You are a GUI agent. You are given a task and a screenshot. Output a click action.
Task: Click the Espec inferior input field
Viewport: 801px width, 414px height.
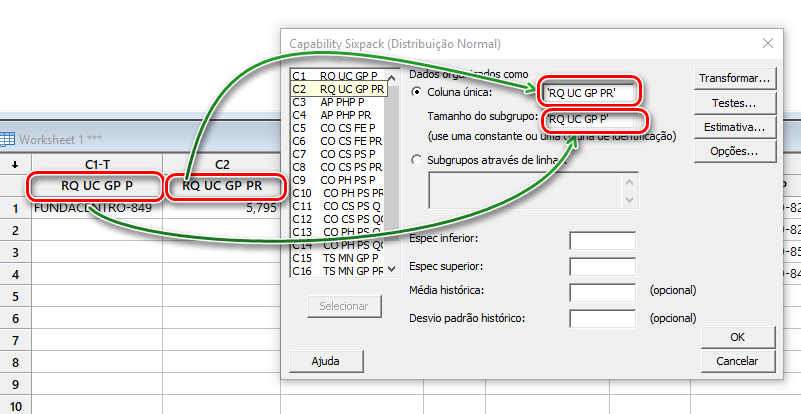click(x=602, y=240)
